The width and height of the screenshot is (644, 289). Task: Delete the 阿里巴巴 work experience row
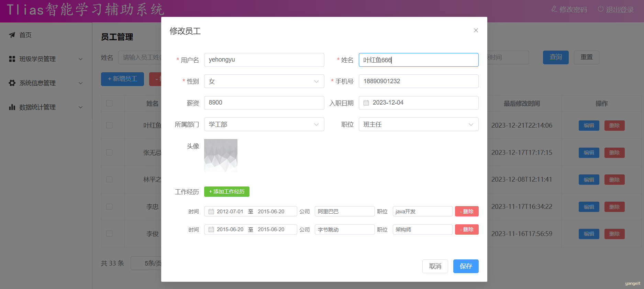point(467,211)
